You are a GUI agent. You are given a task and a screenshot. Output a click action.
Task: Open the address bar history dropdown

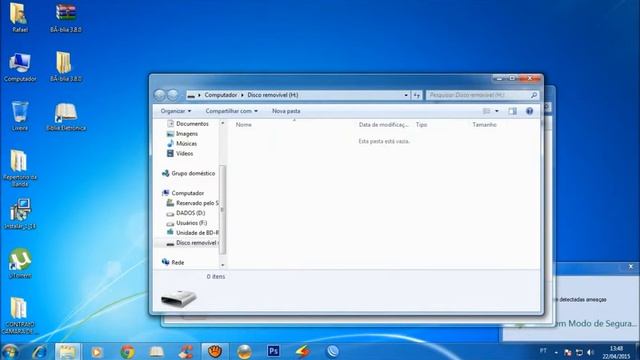tap(406, 95)
